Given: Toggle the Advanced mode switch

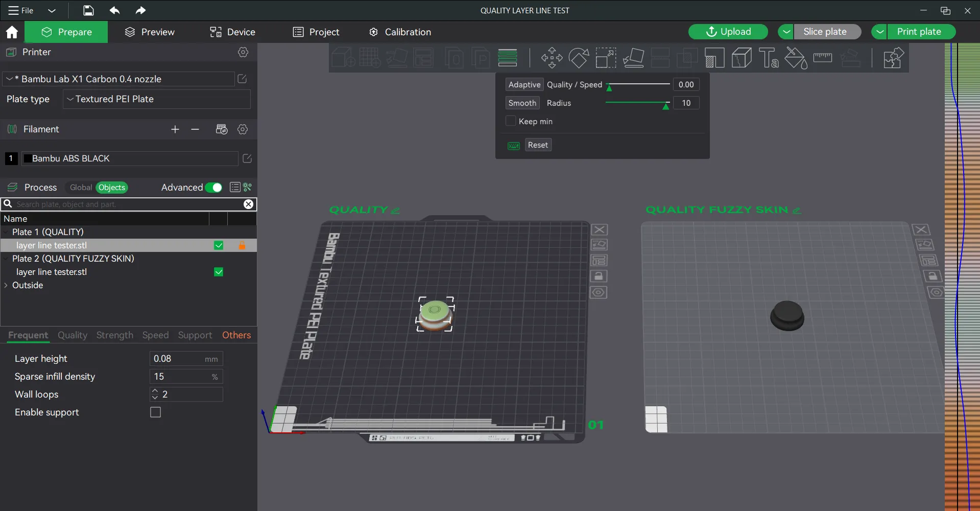Looking at the screenshot, I should click(x=213, y=188).
